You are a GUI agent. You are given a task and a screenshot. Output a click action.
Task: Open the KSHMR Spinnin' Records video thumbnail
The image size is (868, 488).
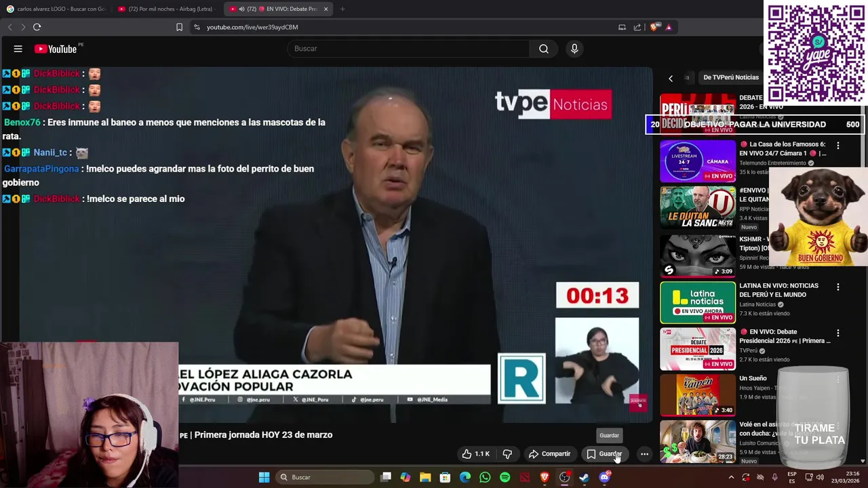click(698, 256)
